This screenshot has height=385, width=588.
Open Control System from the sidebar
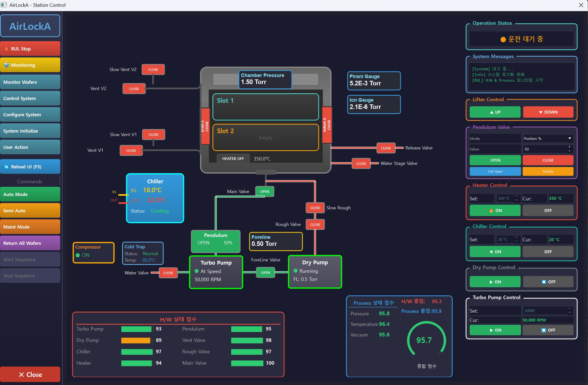(x=30, y=98)
